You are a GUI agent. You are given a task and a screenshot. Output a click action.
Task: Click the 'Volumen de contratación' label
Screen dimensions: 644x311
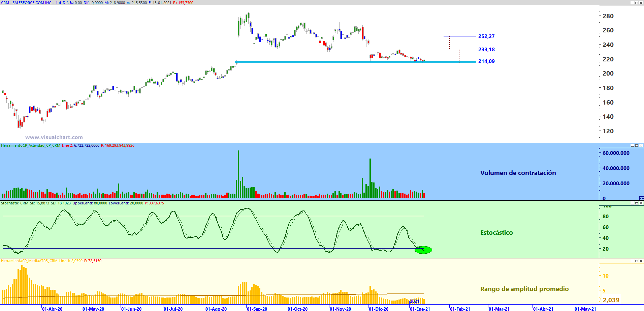pos(518,173)
